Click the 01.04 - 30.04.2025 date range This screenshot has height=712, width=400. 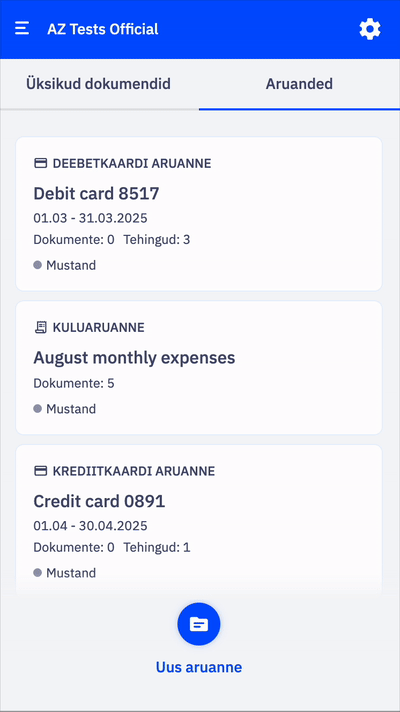pyautogui.click(x=90, y=526)
